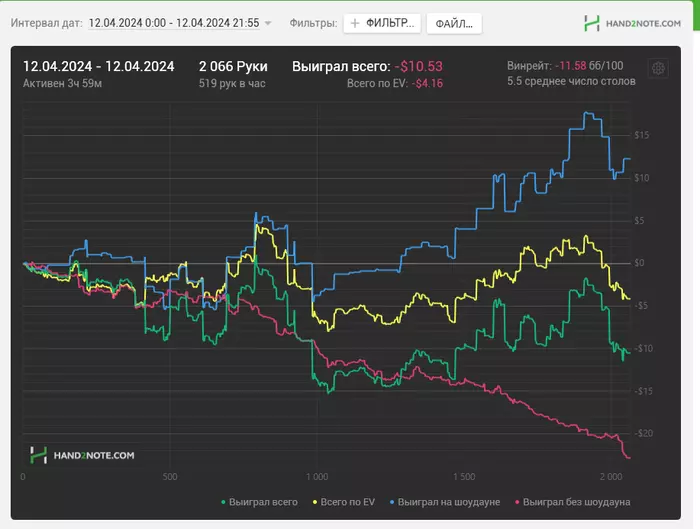Click the 5.5 среднее число столов text
Image resolution: width=700 pixels, height=529 pixels.
tap(571, 81)
